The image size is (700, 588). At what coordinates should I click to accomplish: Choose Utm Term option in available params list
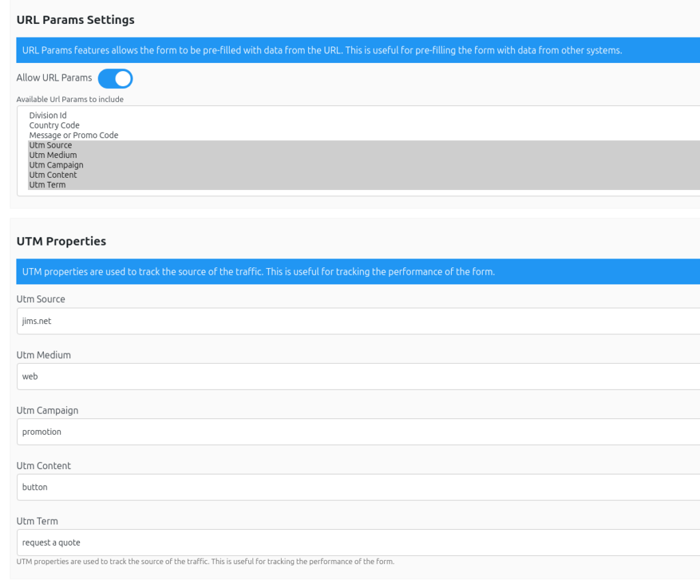click(47, 185)
